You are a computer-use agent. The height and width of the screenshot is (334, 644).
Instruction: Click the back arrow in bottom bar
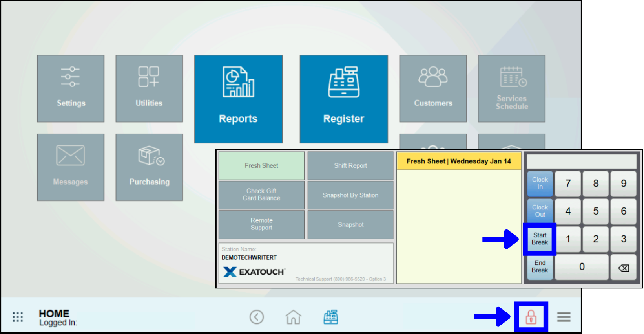tap(257, 317)
